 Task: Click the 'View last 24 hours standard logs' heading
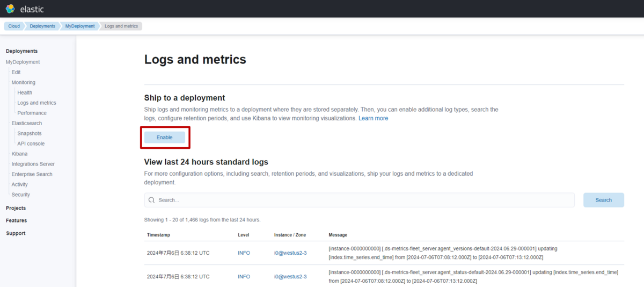coord(206,162)
